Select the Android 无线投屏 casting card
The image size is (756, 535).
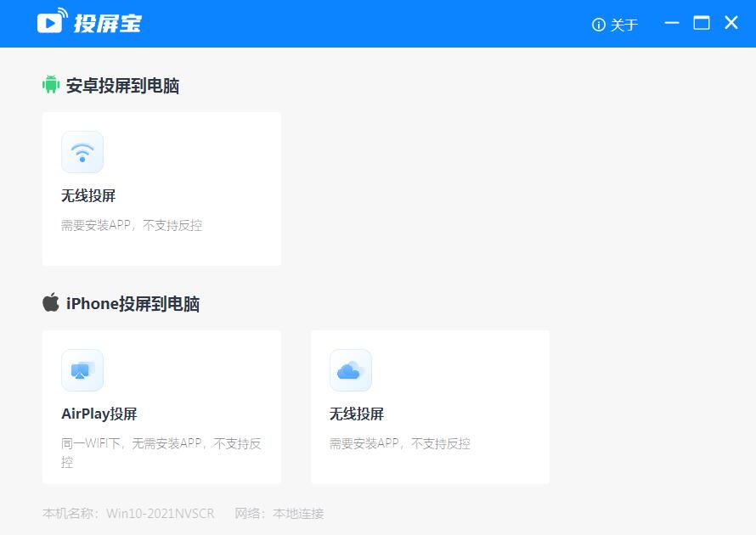click(161, 188)
